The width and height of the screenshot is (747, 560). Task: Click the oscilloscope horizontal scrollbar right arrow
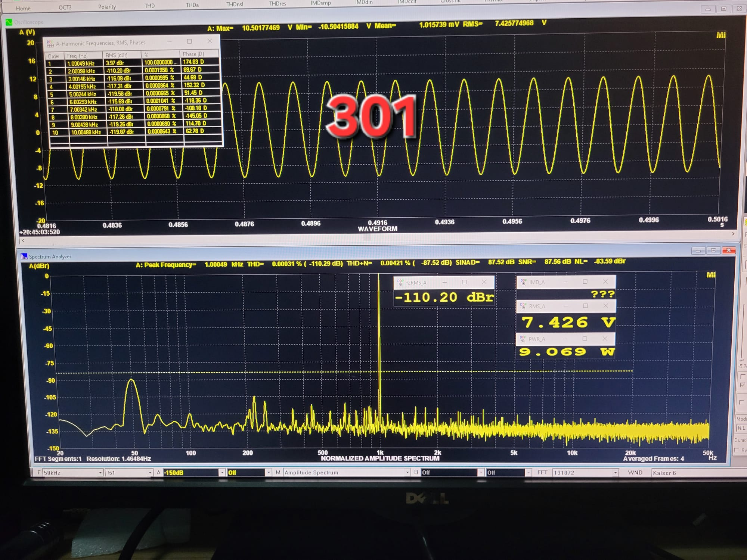733,234
